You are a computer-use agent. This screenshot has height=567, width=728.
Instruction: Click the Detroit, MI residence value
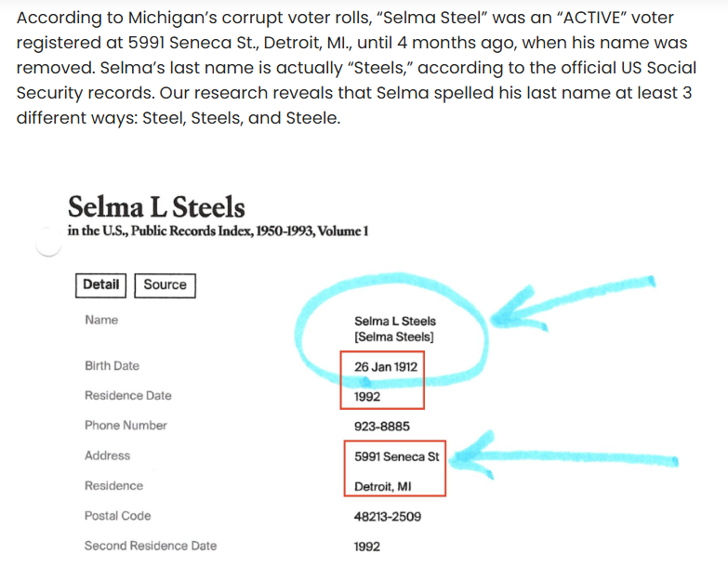[382, 487]
